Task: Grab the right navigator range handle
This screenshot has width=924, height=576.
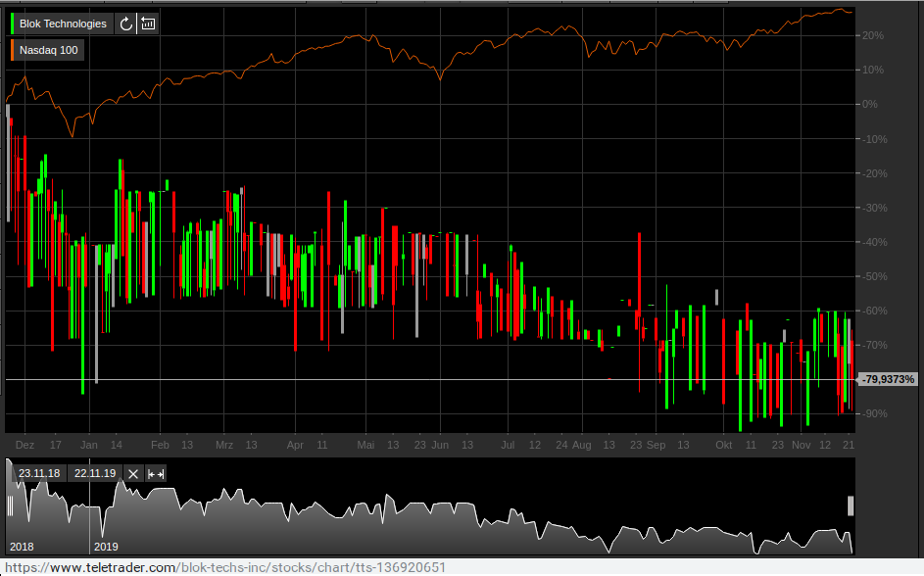Action: [851, 505]
